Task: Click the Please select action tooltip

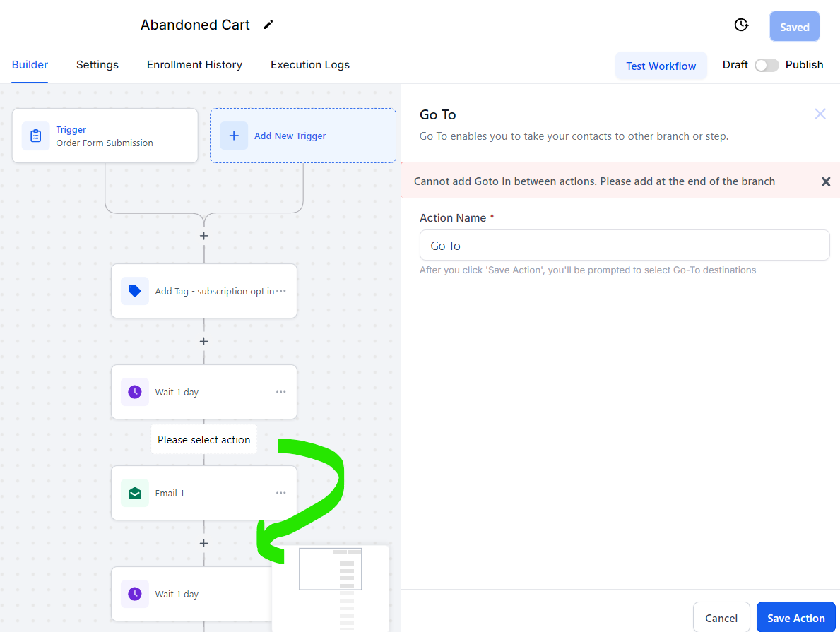Action: point(204,440)
